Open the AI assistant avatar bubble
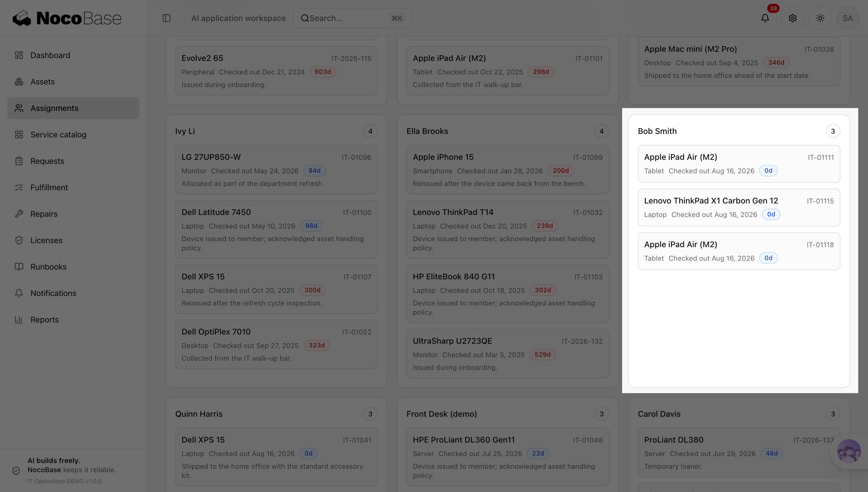868x492 pixels. pos(849,451)
